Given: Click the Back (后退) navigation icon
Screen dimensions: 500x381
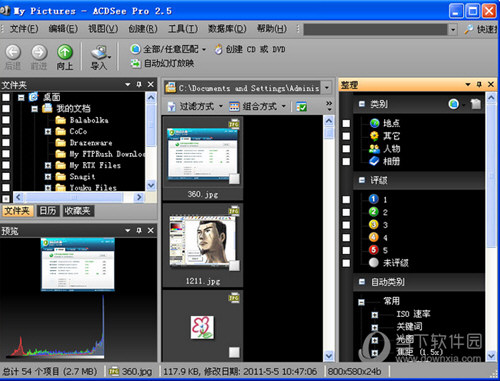Looking at the screenshot, I should pos(13,52).
